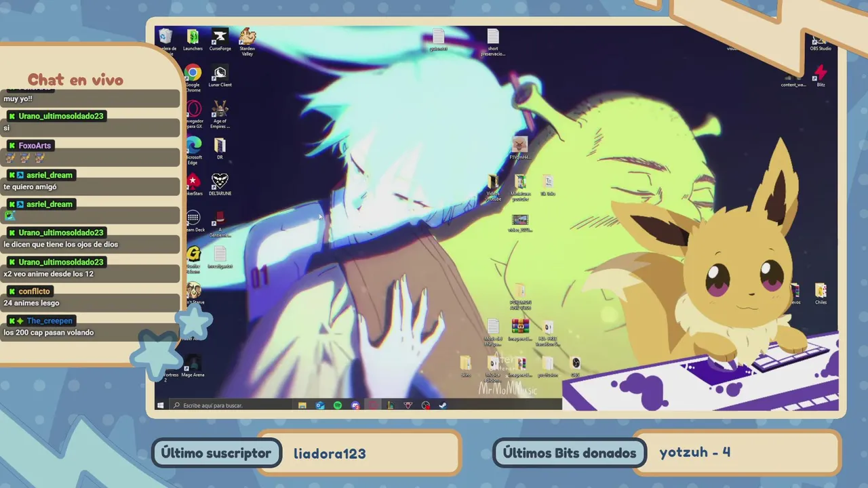
Task: Click the 'Último suscriptor' label
Action: [216, 453]
